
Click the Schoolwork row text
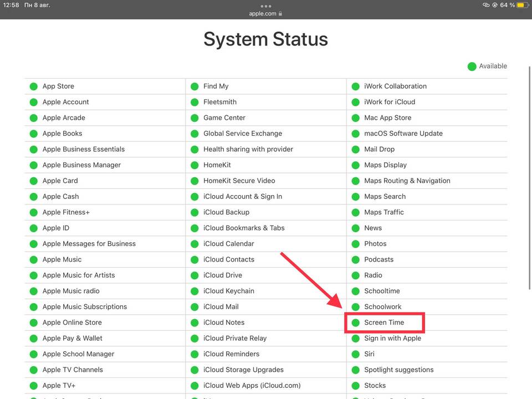click(x=383, y=306)
